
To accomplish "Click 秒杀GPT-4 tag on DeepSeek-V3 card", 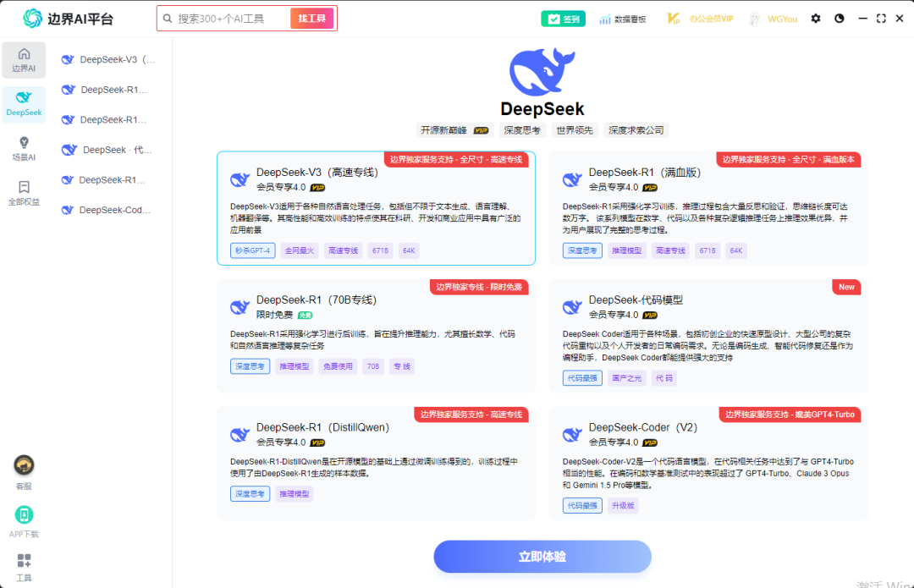I will [252, 250].
